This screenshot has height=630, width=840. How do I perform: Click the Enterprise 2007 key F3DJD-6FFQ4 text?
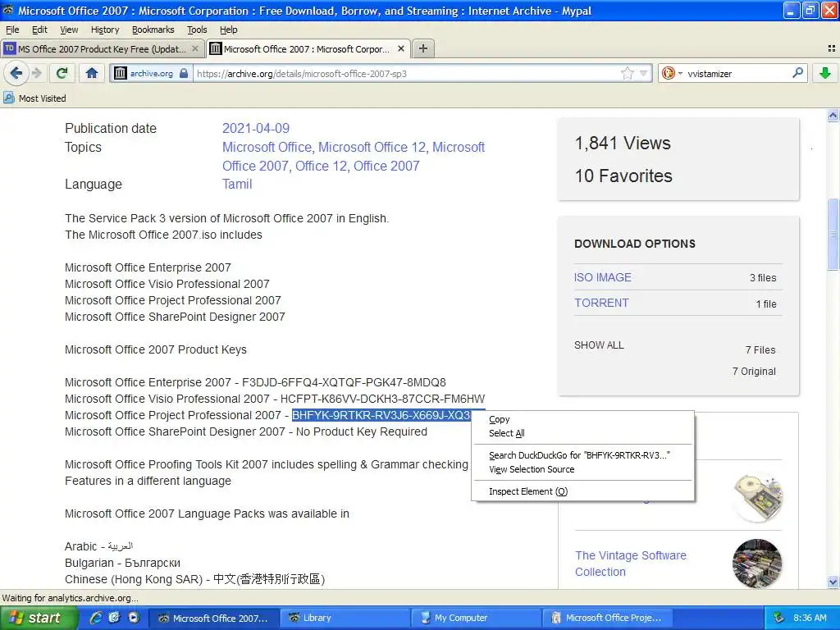[x=344, y=382]
